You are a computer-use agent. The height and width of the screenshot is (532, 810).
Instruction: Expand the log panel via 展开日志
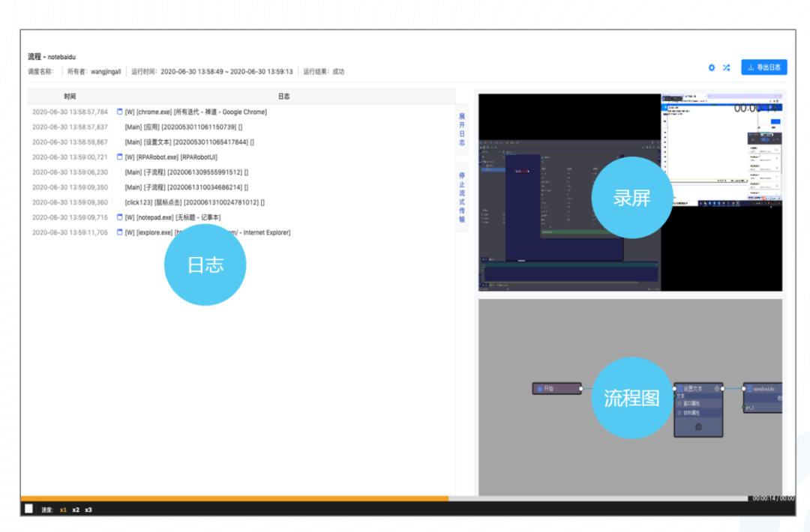click(x=462, y=129)
